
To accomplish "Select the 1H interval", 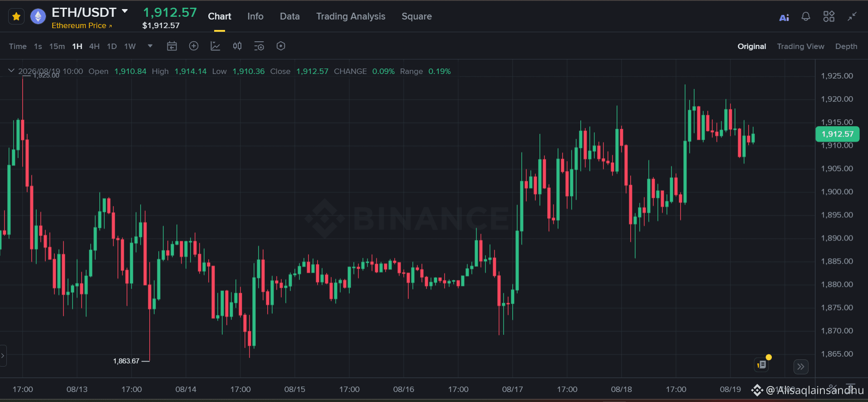I will (77, 46).
